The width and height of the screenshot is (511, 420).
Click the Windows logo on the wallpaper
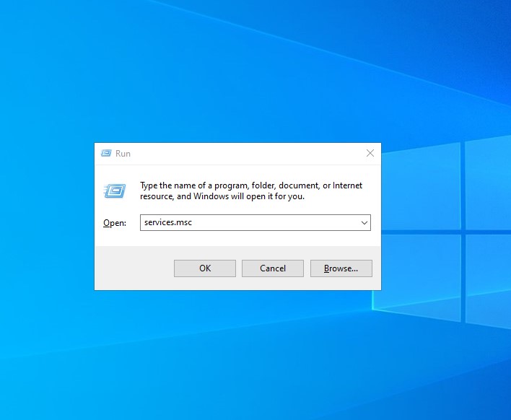[x=447, y=231]
